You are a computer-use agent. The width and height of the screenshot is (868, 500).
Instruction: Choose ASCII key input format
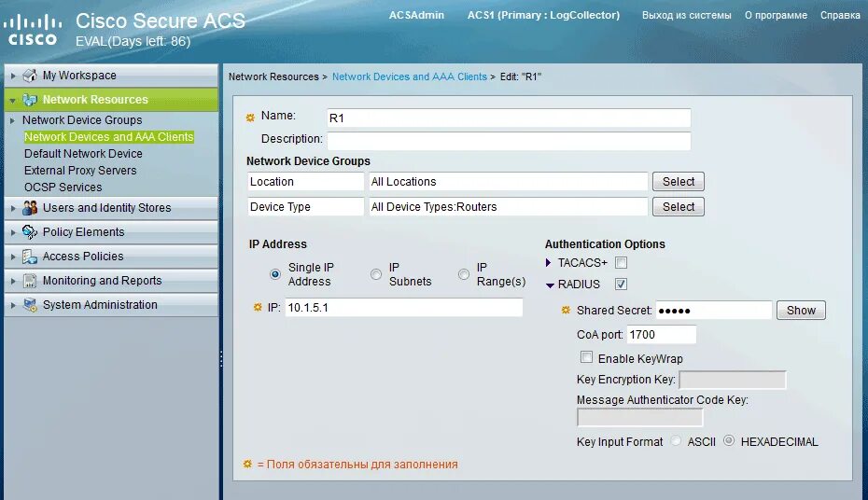pos(676,441)
